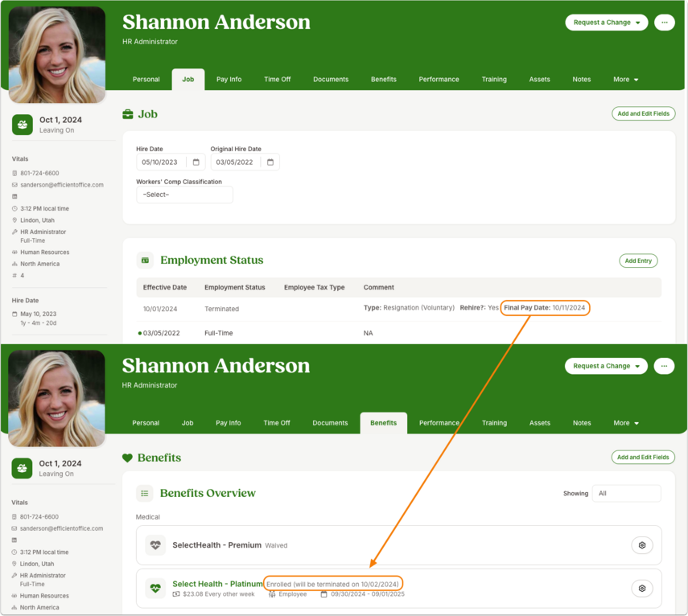Image resolution: width=688 pixels, height=616 pixels.
Task: Open Request a Change dropdown in bottom screenshot
Action: click(606, 366)
